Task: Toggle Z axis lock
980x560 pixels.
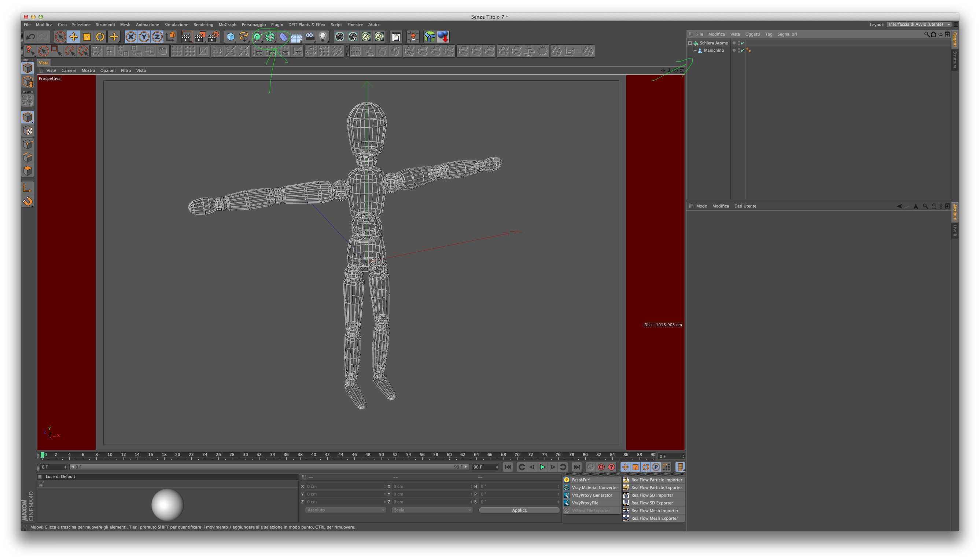Action: coord(157,37)
